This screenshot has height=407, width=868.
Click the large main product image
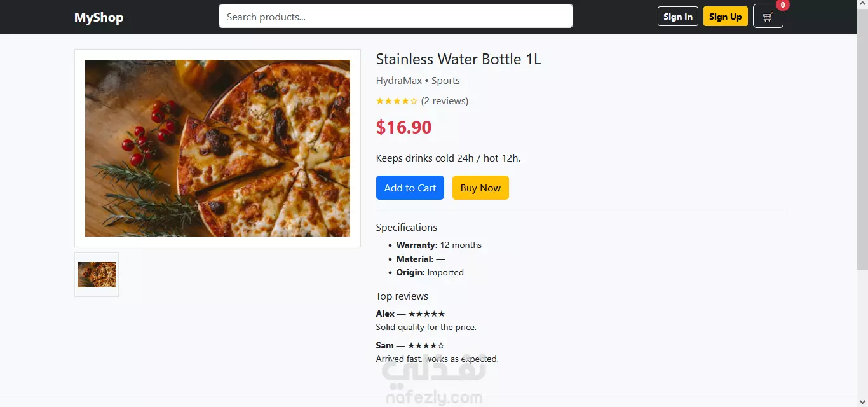217,148
